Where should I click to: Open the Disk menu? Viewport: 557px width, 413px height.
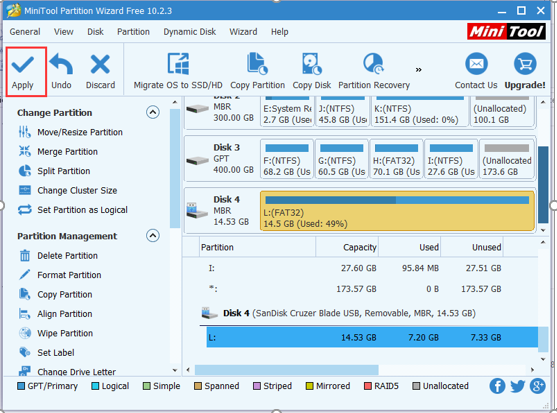96,32
